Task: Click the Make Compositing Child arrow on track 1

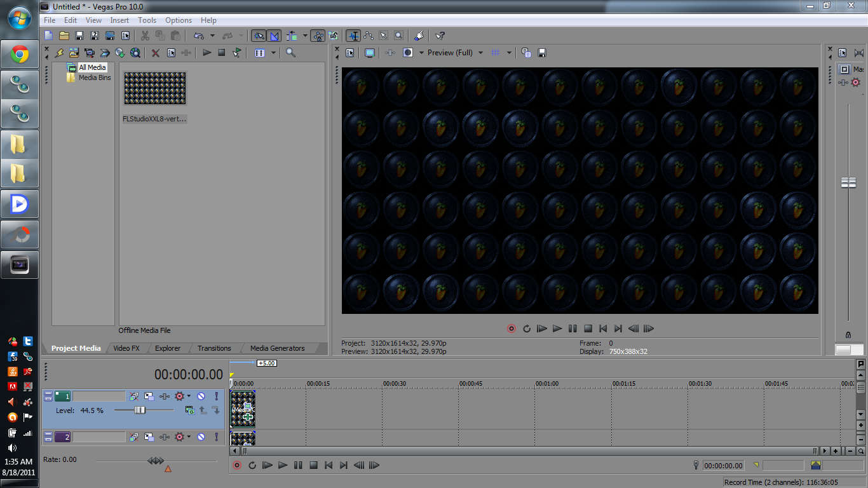Action: click(215, 410)
